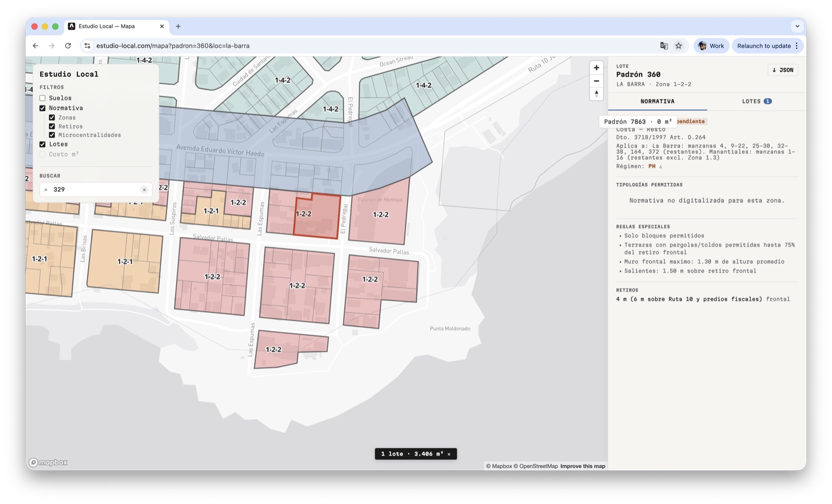Click Improve this map link

click(582, 466)
